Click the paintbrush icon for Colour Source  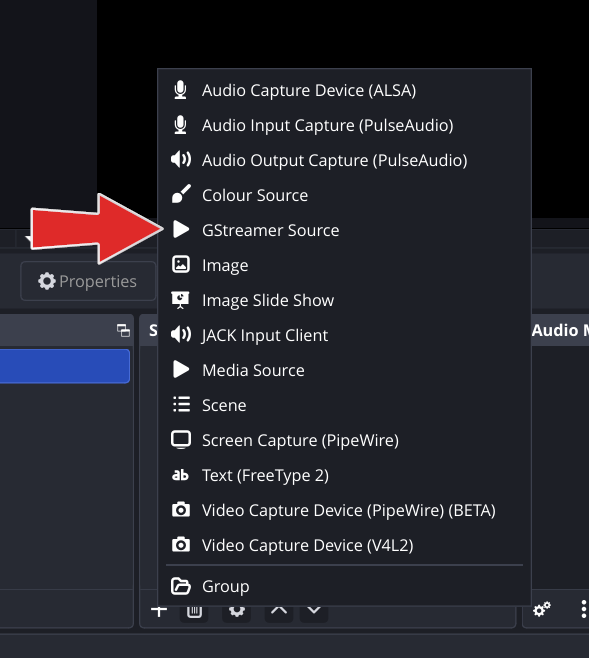181,194
